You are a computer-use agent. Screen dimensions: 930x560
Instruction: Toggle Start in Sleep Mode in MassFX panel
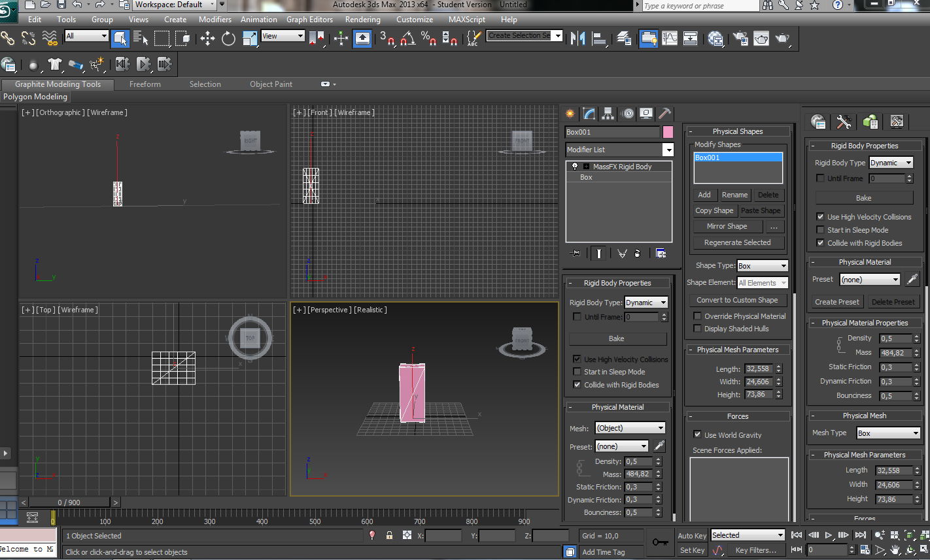820,230
